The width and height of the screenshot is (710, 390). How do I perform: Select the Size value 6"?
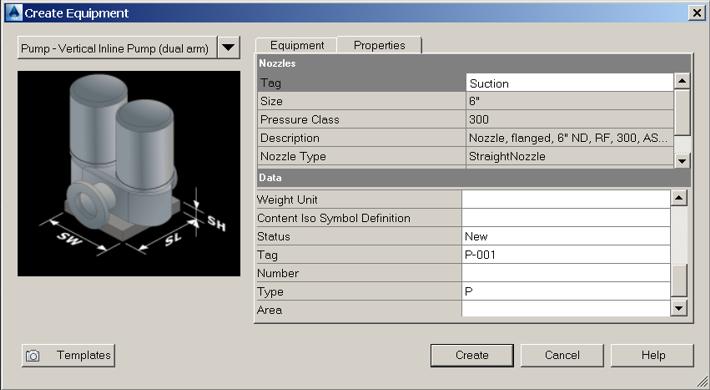pos(570,101)
